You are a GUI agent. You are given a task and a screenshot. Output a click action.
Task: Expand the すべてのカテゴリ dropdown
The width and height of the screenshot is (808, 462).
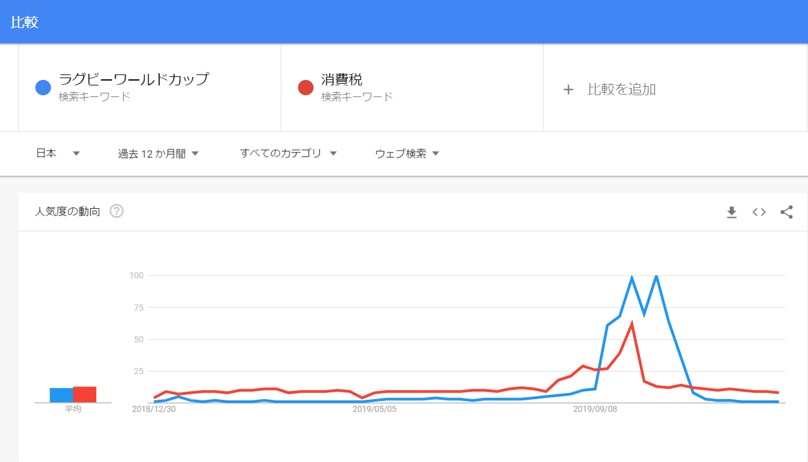(x=288, y=153)
